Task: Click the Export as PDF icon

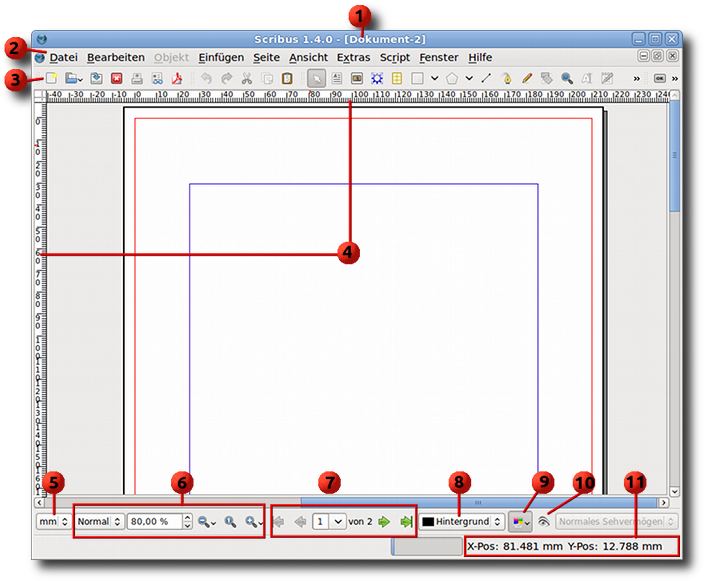Action: click(177, 79)
